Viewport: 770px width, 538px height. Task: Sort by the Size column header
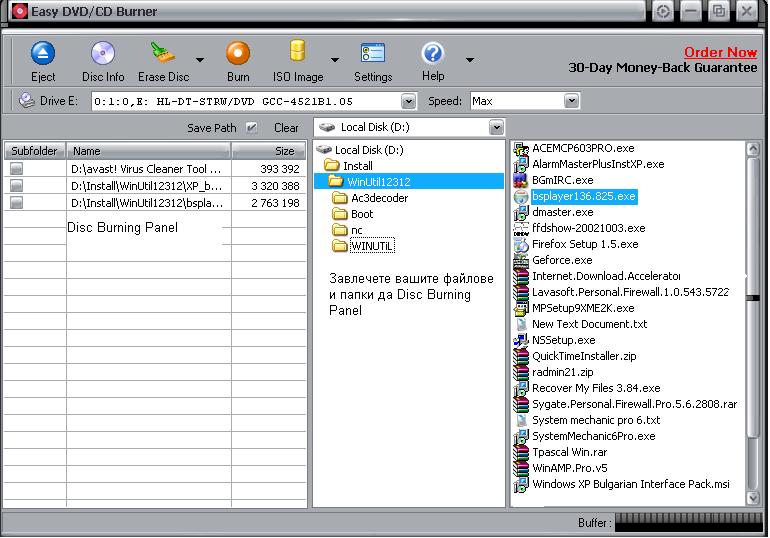pyautogui.click(x=269, y=151)
